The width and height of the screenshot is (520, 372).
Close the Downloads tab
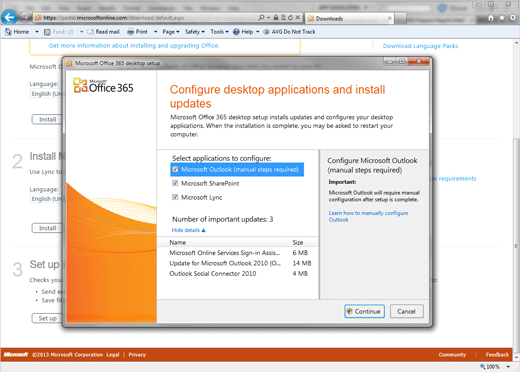(389, 18)
